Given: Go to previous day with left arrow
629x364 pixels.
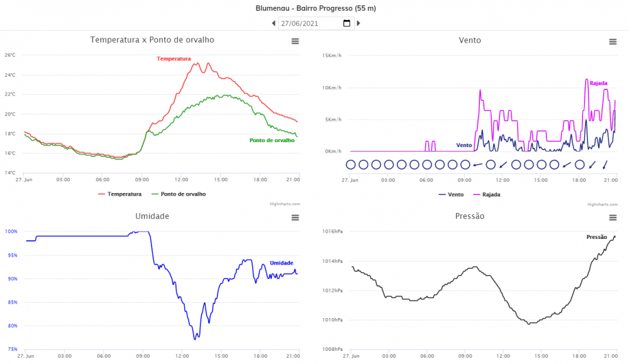Looking at the screenshot, I should click(x=274, y=23).
